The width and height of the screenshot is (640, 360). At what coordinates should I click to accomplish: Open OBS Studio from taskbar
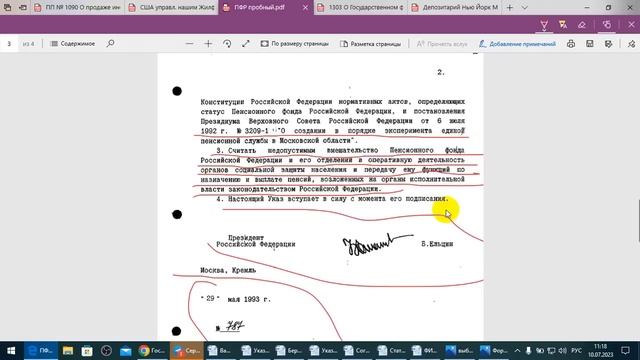tap(106, 351)
